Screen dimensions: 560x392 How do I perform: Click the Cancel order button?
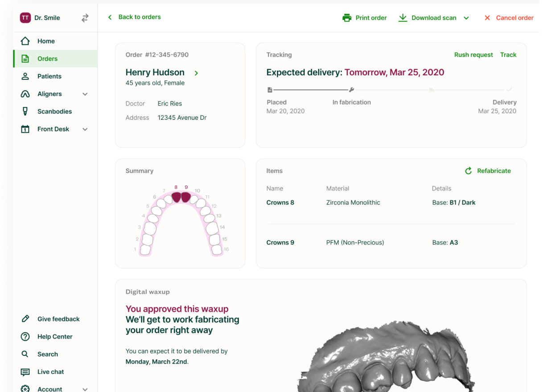coord(509,18)
